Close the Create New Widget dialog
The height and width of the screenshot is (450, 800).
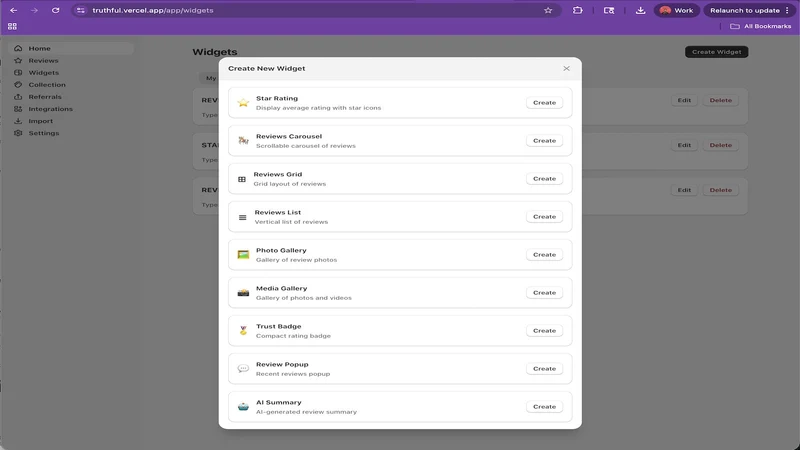pyautogui.click(x=566, y=68)
